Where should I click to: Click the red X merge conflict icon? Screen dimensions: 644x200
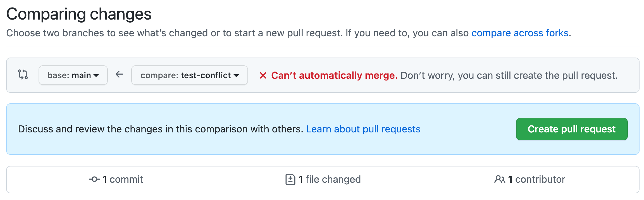click(263, 75)
